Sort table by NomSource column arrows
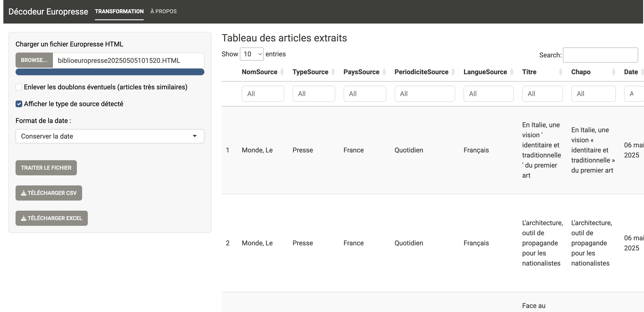Viewport: 644px width, 312px height. [282, 72]
